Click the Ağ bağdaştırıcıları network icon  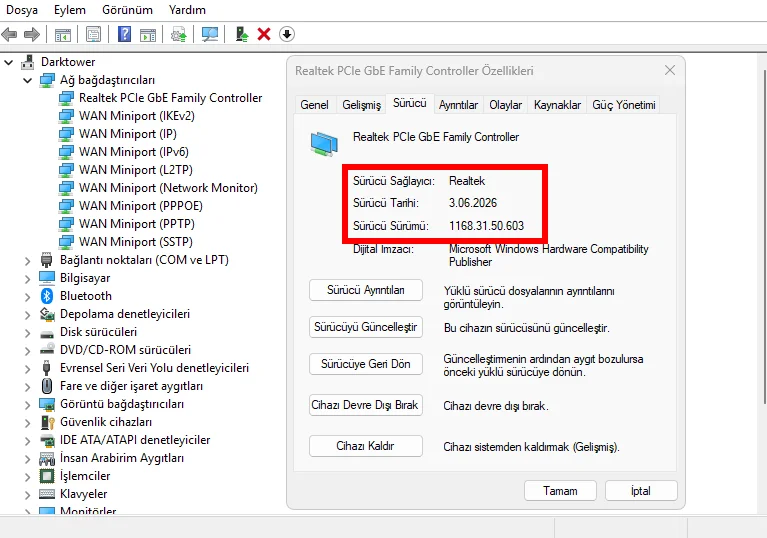47,80
